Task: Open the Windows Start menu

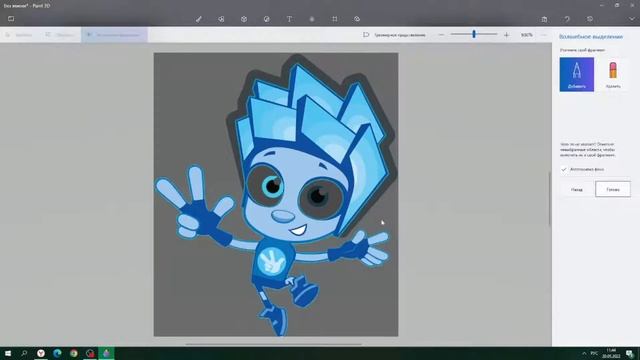Action: [x=8, y=353]
